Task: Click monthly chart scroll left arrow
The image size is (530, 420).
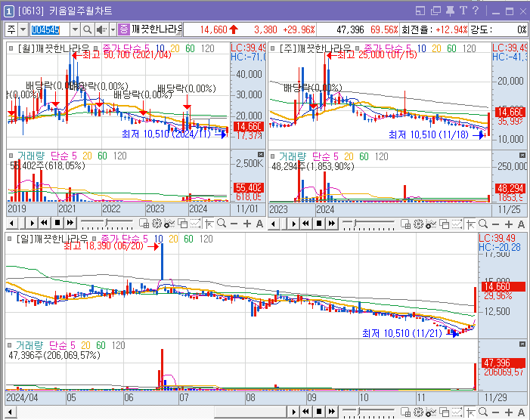Action: coord(11,223)
